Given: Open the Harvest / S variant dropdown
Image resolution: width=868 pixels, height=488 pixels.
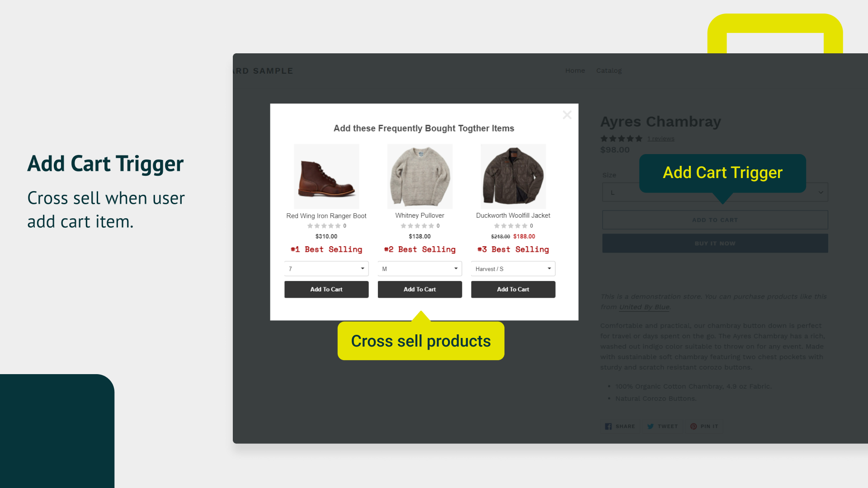Looking at the screenshot, I should [513, 268].
